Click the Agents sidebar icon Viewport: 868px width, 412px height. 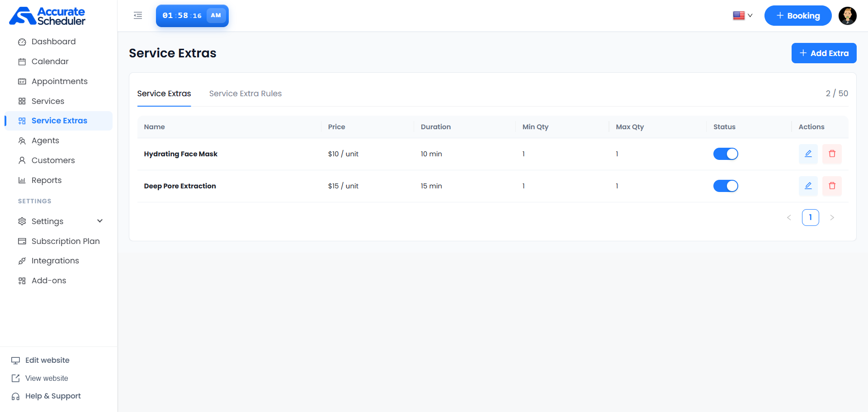[22, 141]
